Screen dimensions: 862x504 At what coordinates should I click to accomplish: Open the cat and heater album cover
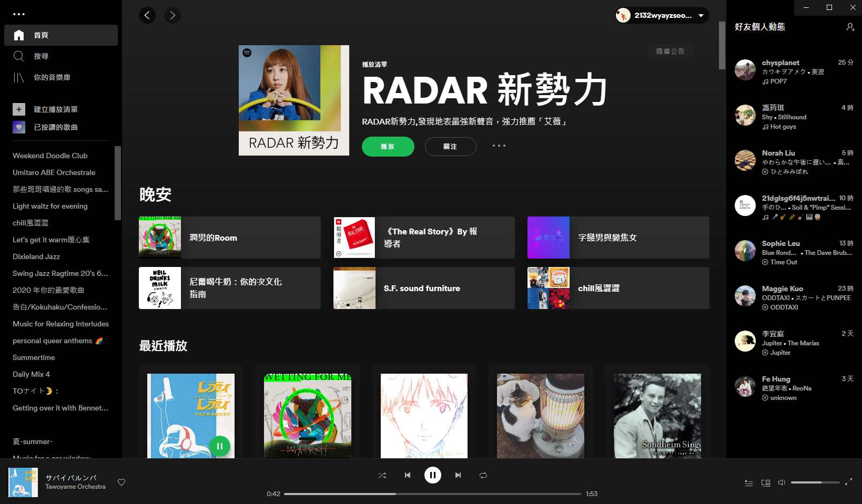pyautogui.click(x=541, y=416)
